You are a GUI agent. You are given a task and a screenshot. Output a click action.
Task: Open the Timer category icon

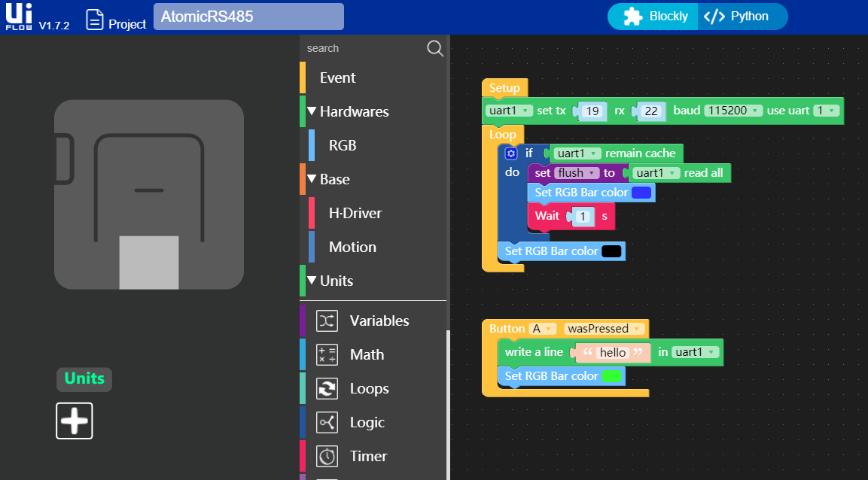click(327, 457)
